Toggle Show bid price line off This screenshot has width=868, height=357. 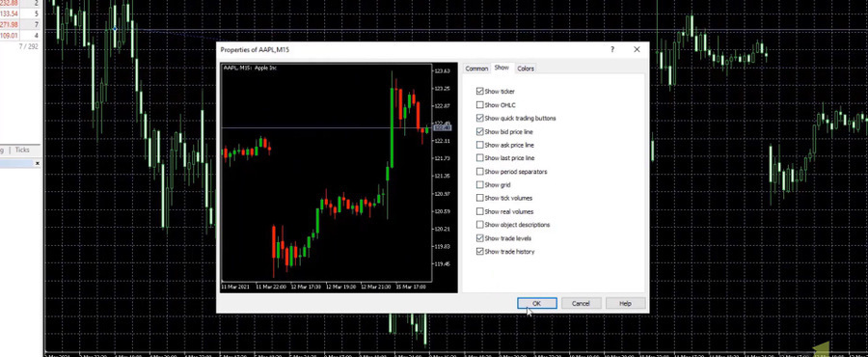click(x=479, y=132)
